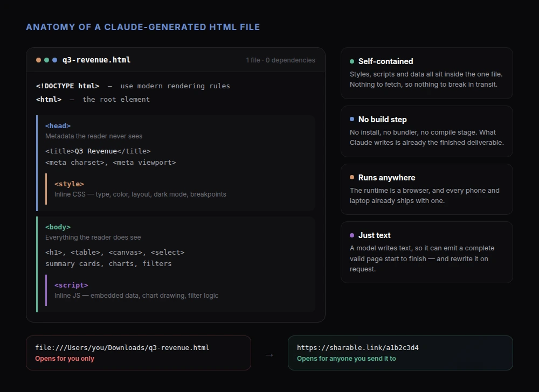Image resolution: width=539 pixels, height=392 pixels.
Task: Click the file:///Users/you/Downloads/q3-revenue.html path
Action: tap(122, 347)
